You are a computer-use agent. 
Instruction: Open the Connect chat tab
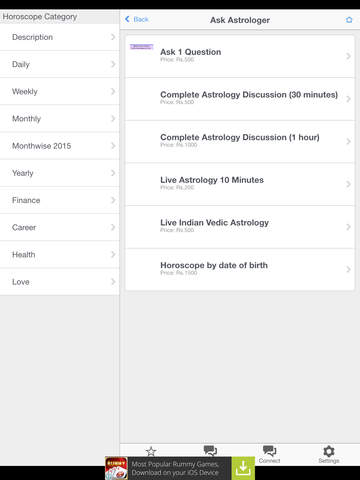tap(269, 454)
